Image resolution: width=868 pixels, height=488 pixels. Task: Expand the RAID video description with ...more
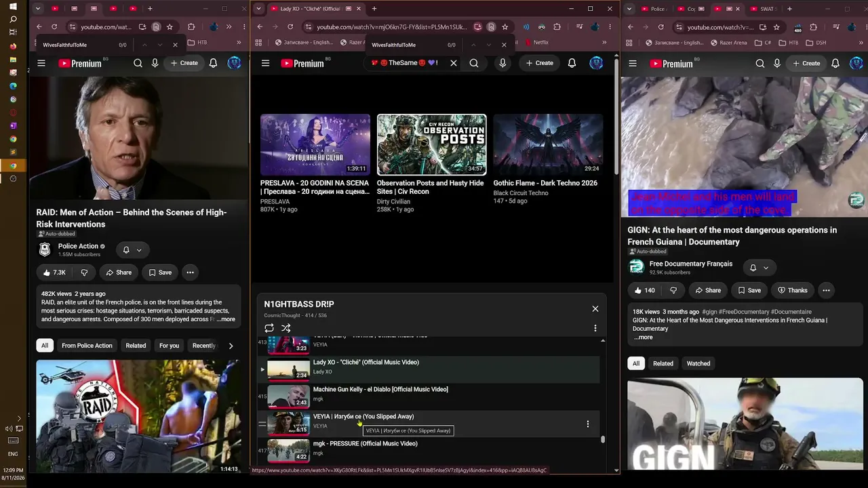click(226, 319)
